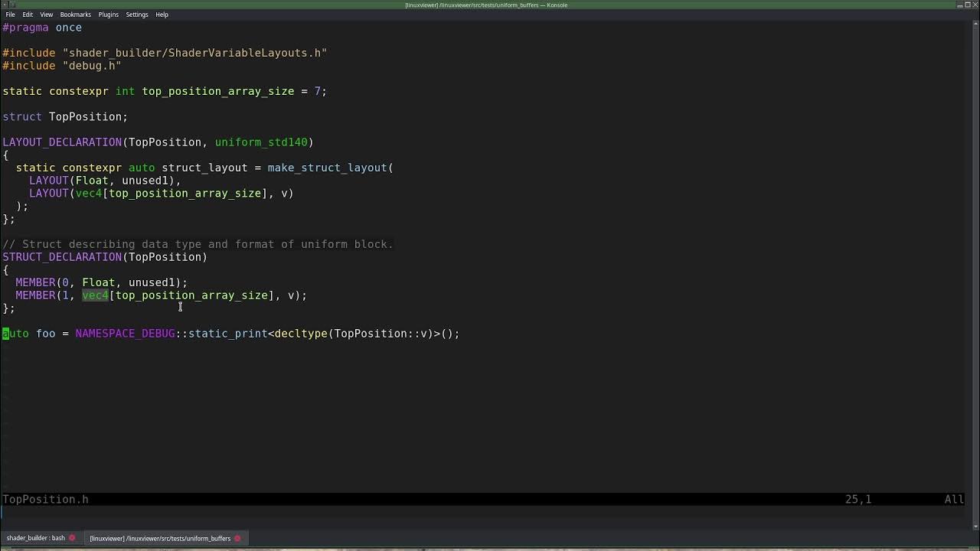Screen dimensions: 980x551
Task: Click the uniform_std140 identifier
Action: coord(261,142)
